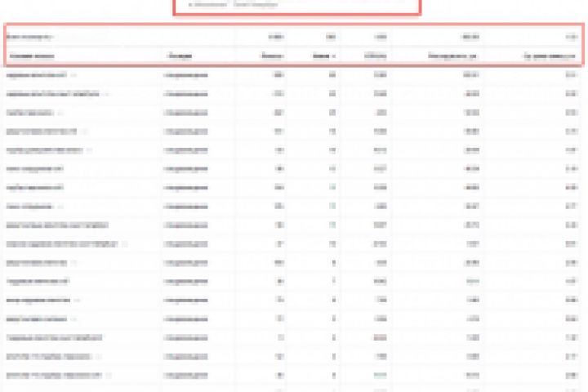This screenshot has width=588, height=392.
Task: Sort by the third numeric column header
Action: point(376,56)
